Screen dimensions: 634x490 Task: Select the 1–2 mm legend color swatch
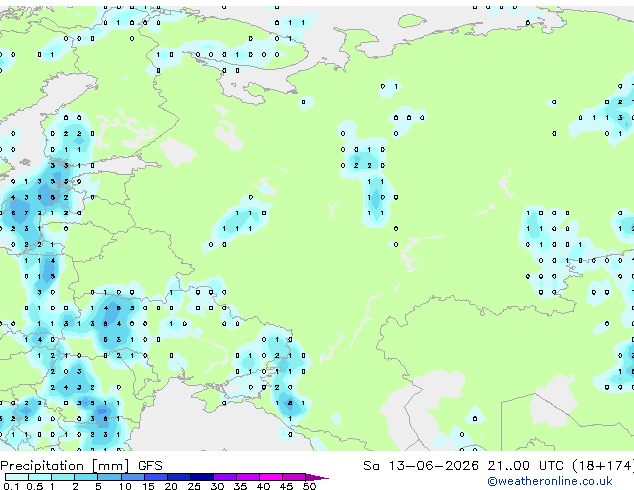[63, 477]
